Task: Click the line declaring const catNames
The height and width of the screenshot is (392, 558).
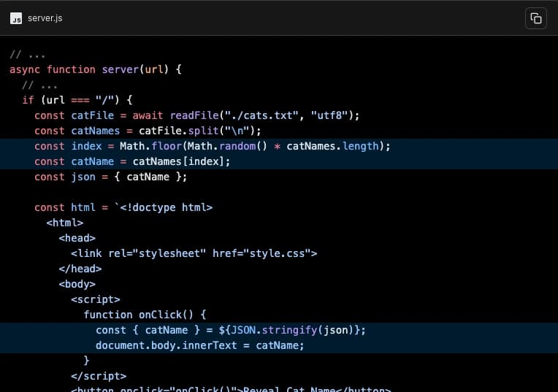Action: (148, 131)
